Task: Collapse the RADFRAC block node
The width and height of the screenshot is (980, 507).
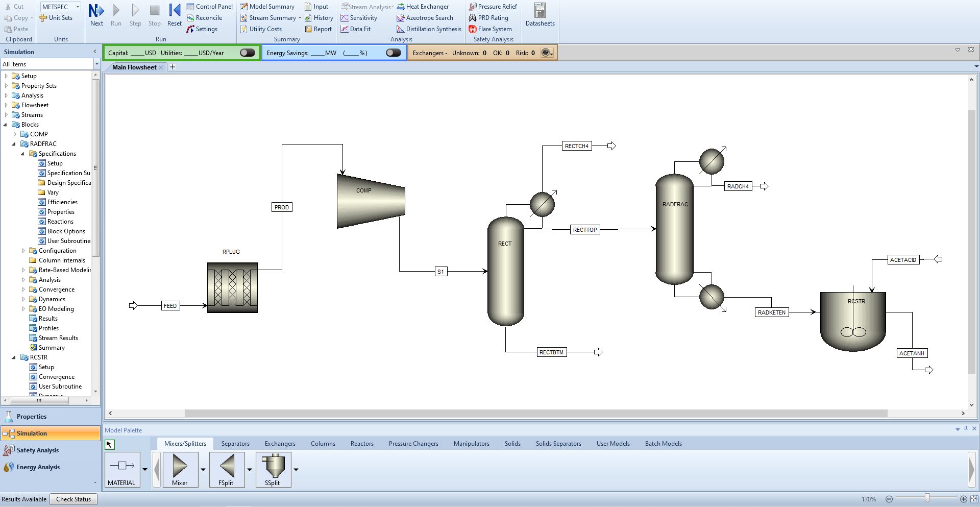Action: coord(14,144)
